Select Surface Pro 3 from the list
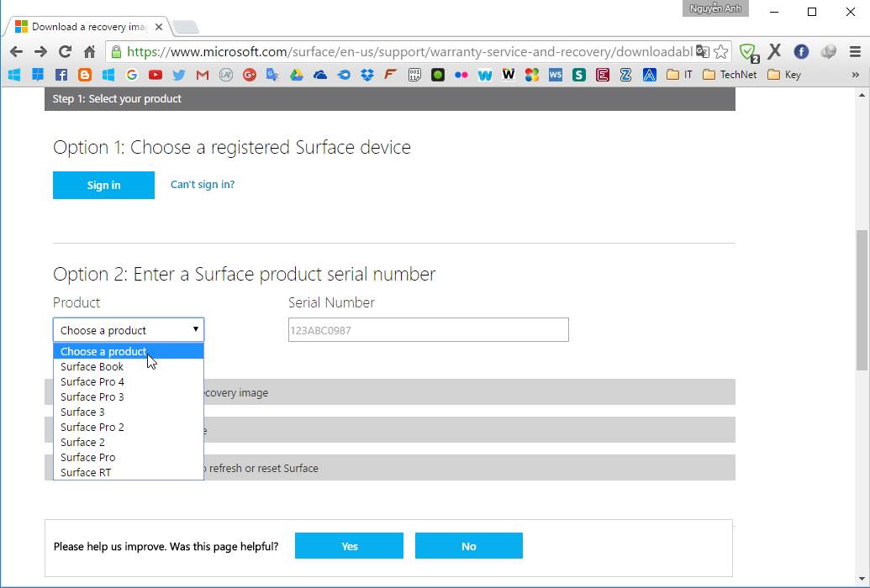 (x=129, y=396)
